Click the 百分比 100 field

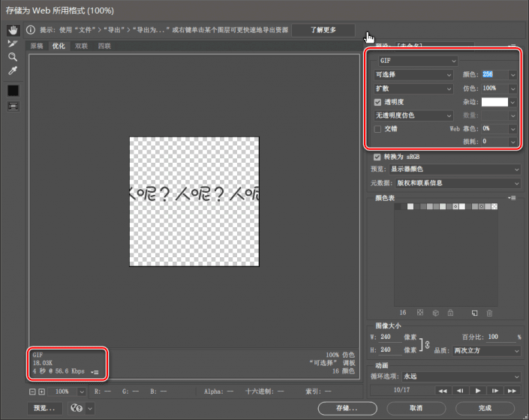[501, 337]
